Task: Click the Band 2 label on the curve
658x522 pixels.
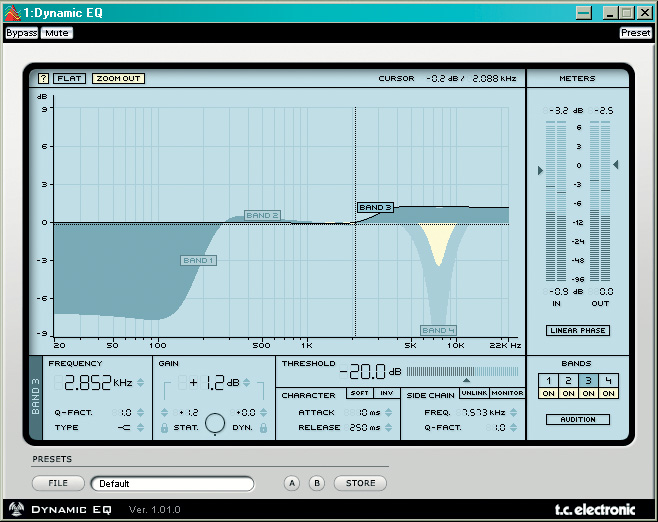Action: click(x=262, y=215)
